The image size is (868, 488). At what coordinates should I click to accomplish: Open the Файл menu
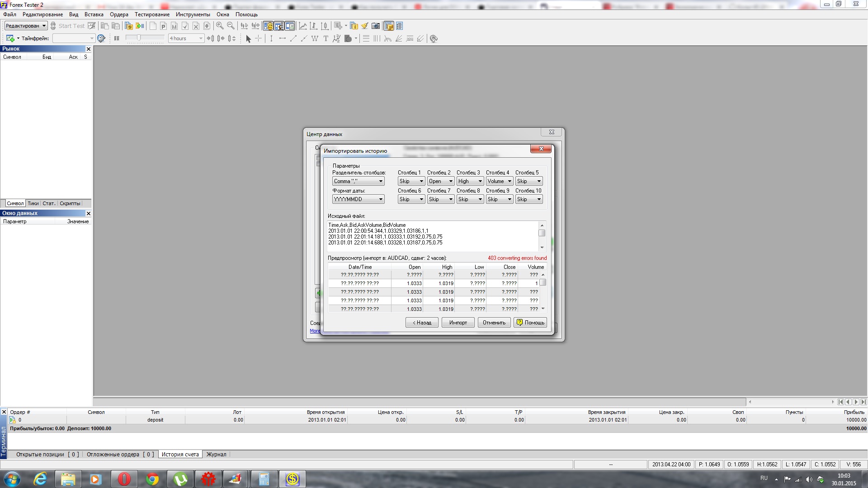[x=9, y=14]
